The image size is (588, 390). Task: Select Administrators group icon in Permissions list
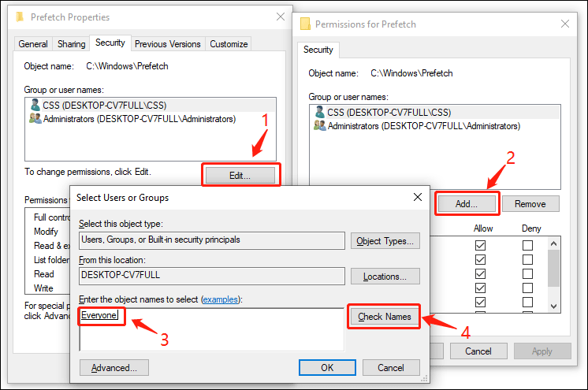318,125
